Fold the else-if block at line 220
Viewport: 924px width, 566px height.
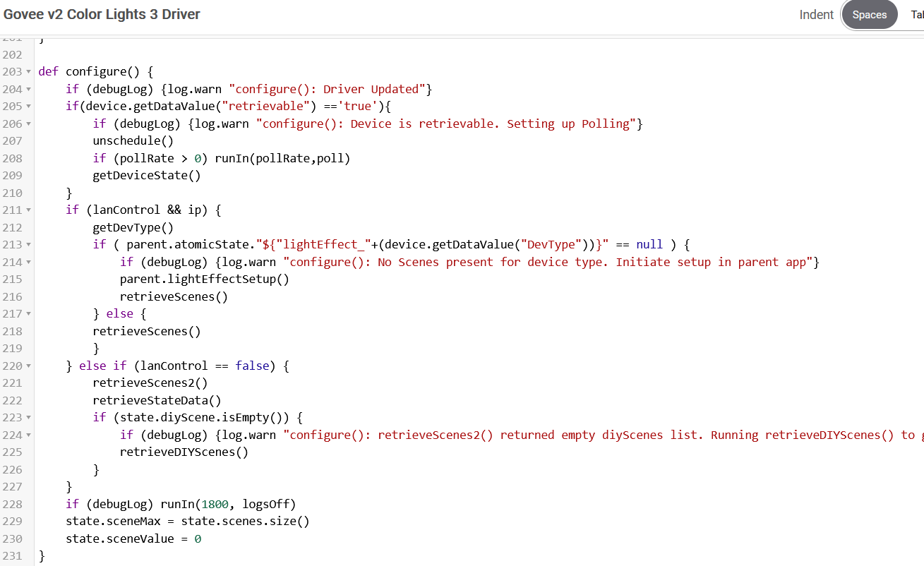point(28,366)
